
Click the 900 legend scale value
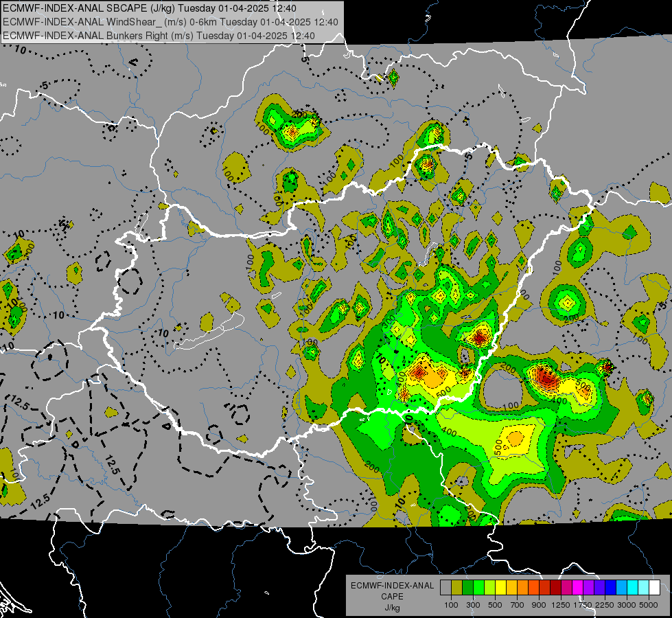click(539, 605)
